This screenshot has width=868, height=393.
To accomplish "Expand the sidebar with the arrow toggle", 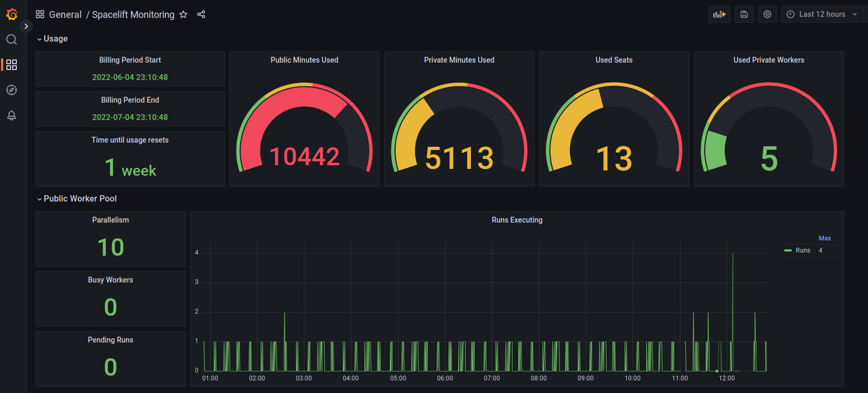I will click(26, 26).
